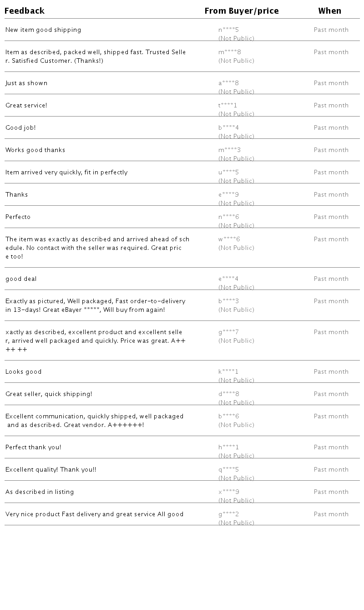Select the "Perfecto" feedback comment
This screenshot has height=610, width=364.
click(18, 217)
